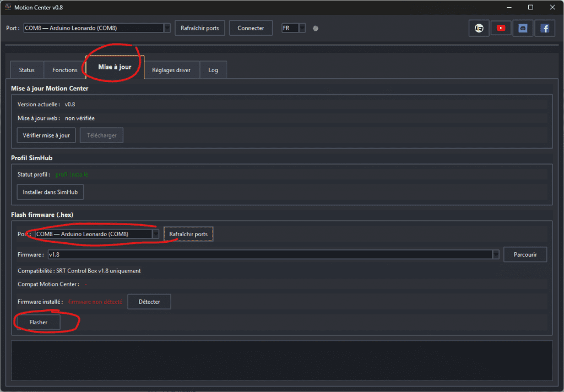Click the grey connection status indicator dot

coord(316,28)
